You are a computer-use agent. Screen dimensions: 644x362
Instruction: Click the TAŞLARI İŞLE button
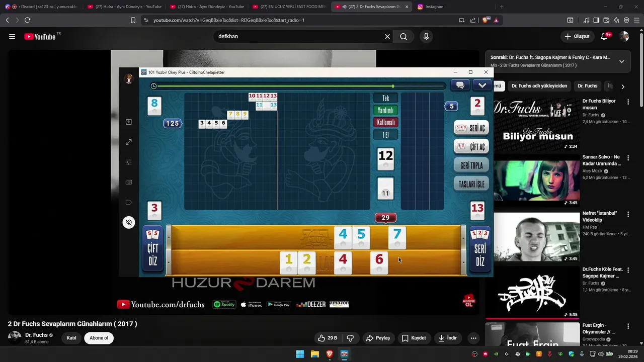coord(471,184)
